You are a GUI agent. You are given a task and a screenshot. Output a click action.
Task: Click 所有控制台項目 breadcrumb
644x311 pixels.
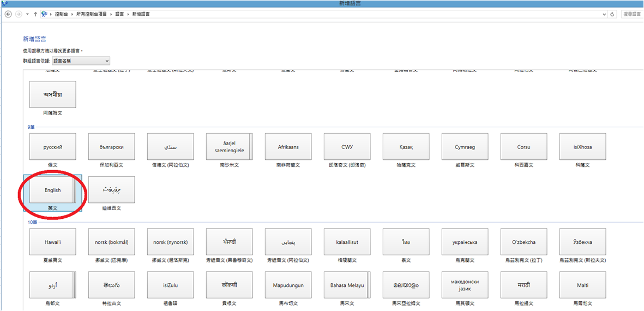92,14
